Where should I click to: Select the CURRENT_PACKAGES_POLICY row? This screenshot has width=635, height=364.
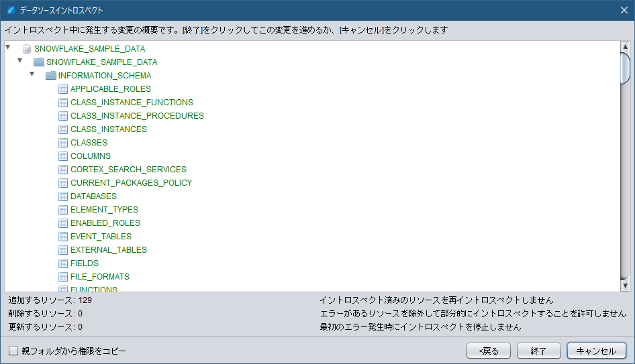click(x=131, y=183)
